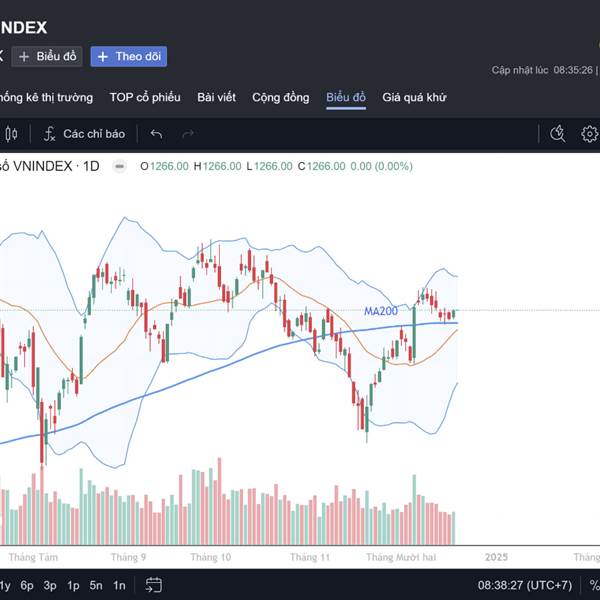Click the undo arrow icon
Screen dimensions: 600x600
[156, 134]
